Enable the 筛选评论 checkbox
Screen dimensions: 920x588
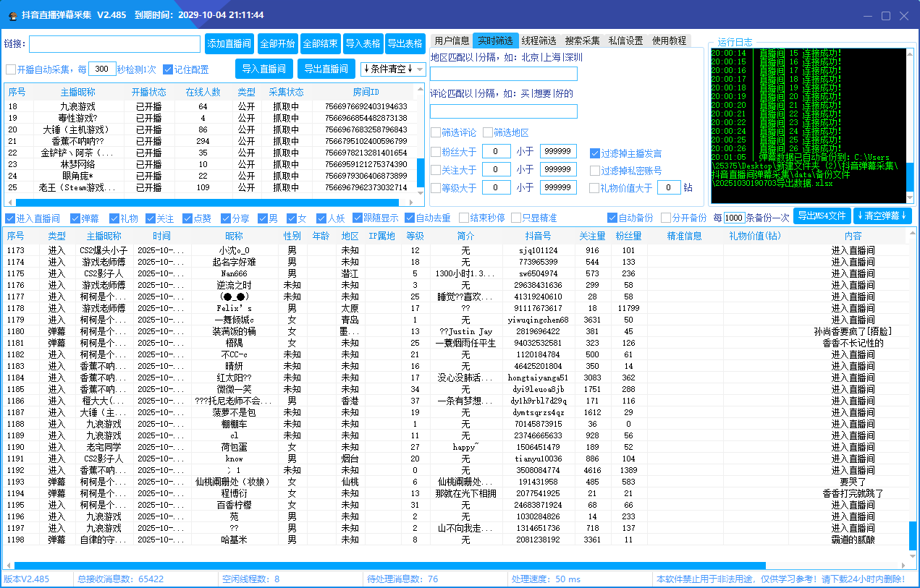(x=436, y=133)
